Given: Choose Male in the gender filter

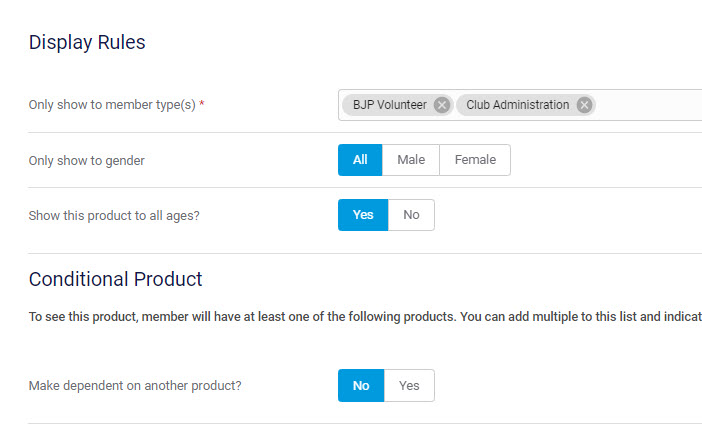Looking at the screenshot, I should coord(411,160).
